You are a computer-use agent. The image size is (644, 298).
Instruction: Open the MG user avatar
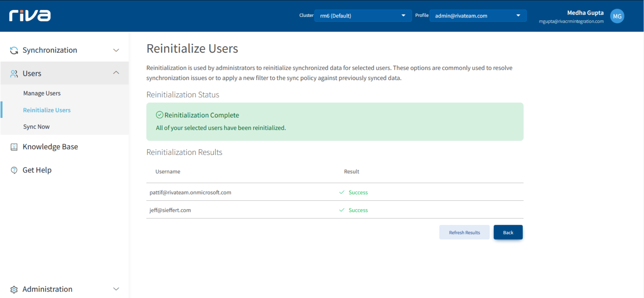(617, 16)
